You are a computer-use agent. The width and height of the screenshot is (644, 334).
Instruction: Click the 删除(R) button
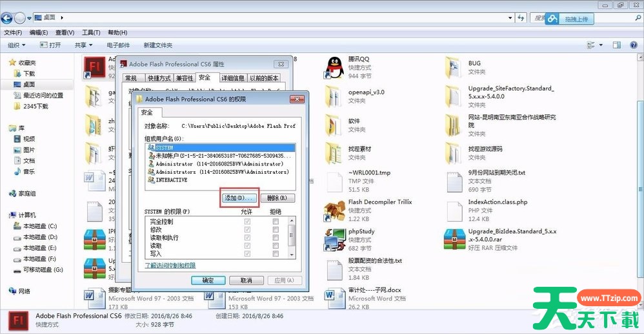(x=277, y=198)
